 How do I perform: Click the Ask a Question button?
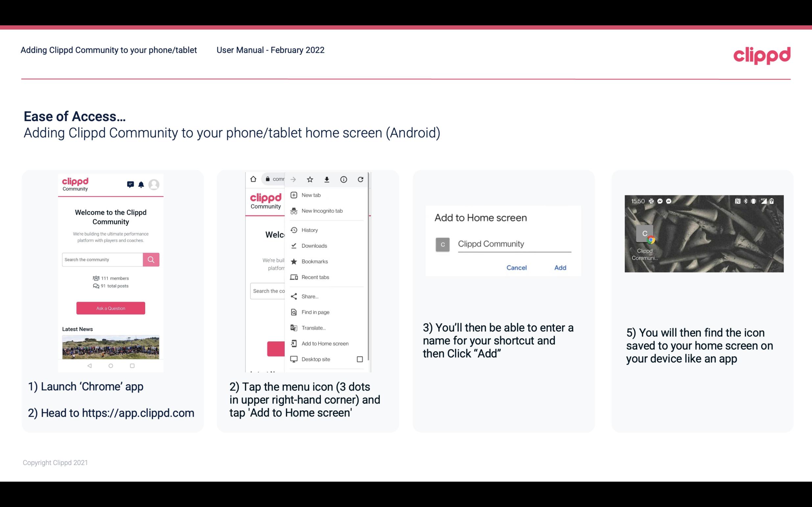[110, 308]
